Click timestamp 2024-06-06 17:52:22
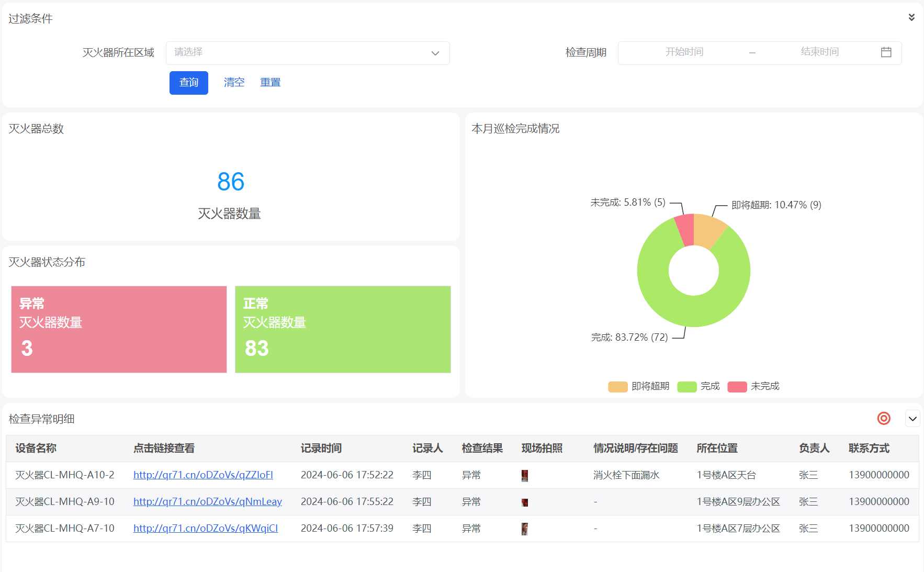Screen dimensions: 924x572 [x=347, y=475]
